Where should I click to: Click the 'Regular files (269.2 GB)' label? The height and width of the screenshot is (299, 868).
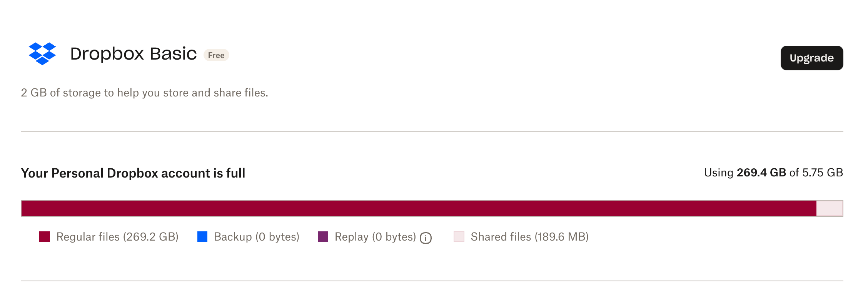[117, 237]
